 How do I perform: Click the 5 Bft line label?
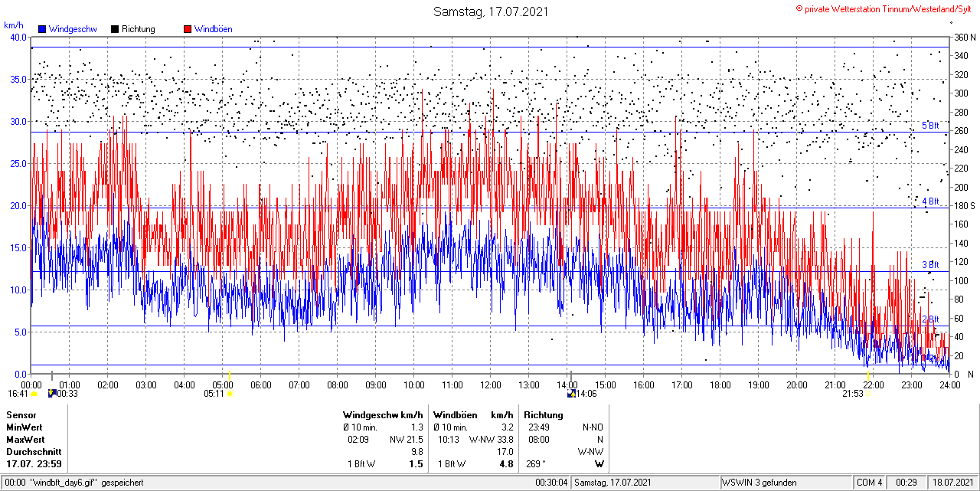[x=930, y=125]
